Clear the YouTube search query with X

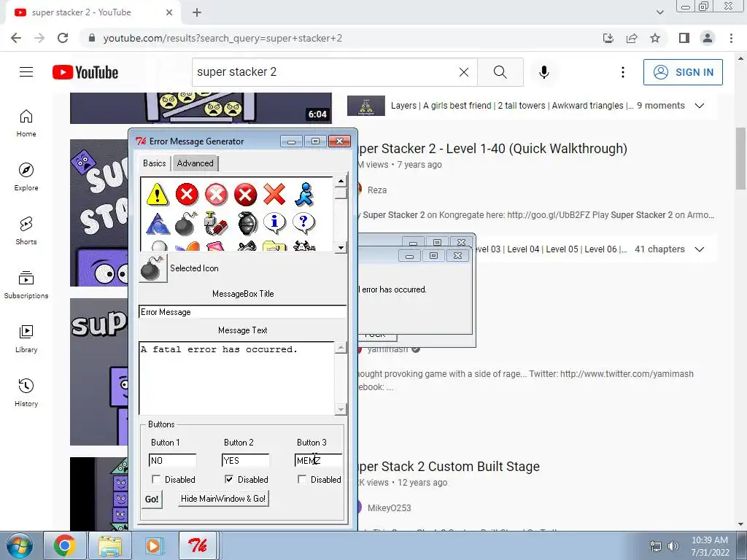pos(463,72)
